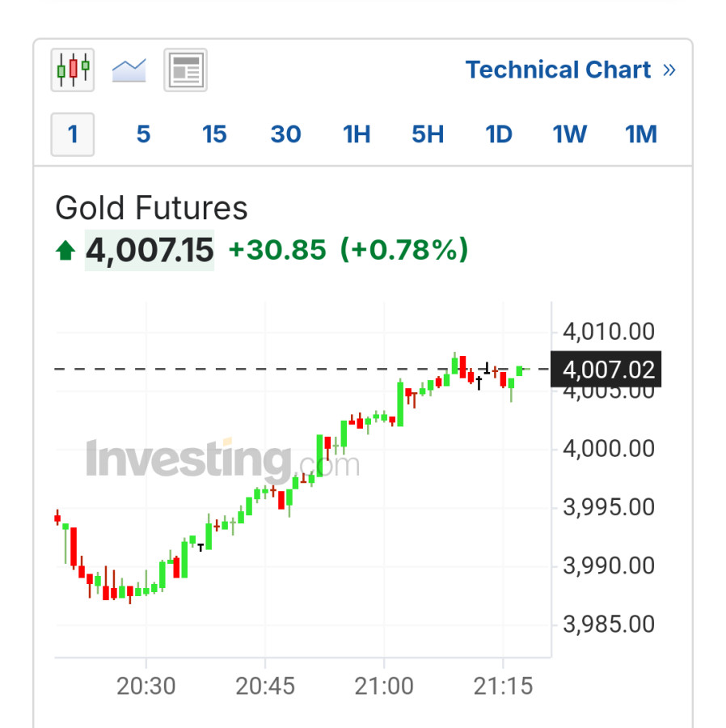
Task: Choose the 5H timeframe tab
Action: [428, 134]
